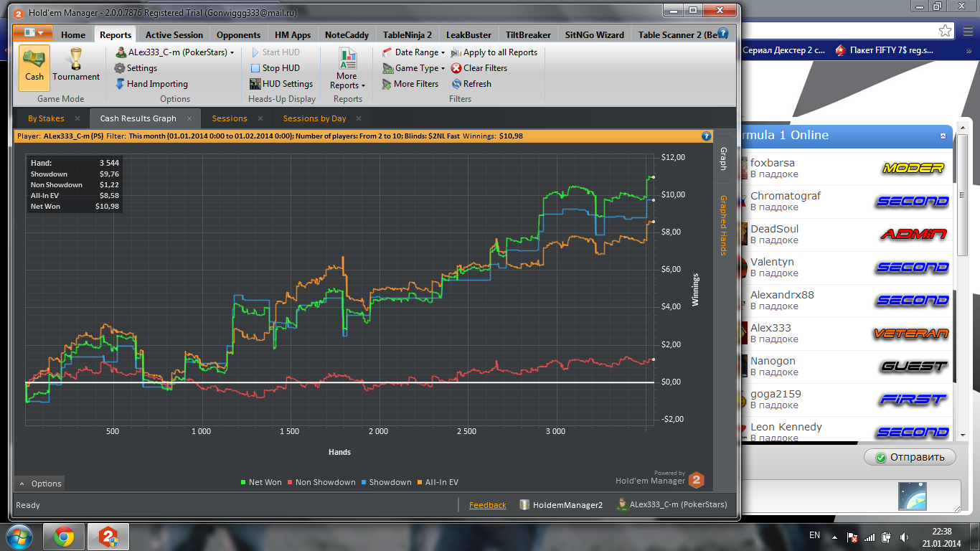Refresh the report

(x=471, y=84)
